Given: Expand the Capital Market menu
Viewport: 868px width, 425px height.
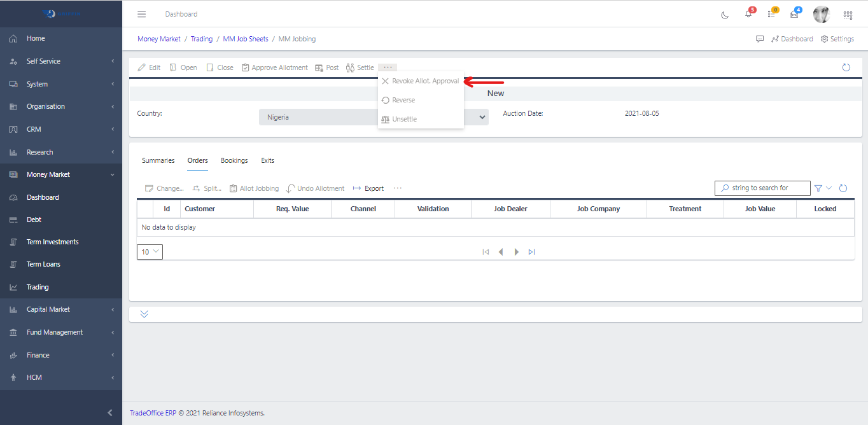Looking at the screenshot, I should pyautogui.click(x=61, y=310).
